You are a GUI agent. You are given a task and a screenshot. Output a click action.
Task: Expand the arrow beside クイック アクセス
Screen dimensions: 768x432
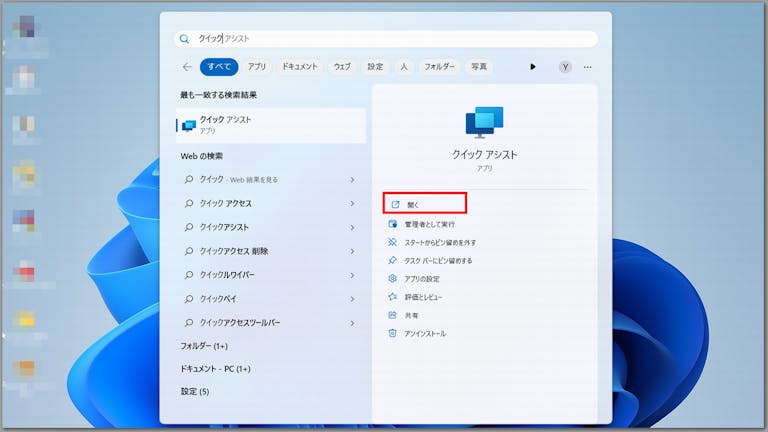pyautogui.click(x=352, y=203)
